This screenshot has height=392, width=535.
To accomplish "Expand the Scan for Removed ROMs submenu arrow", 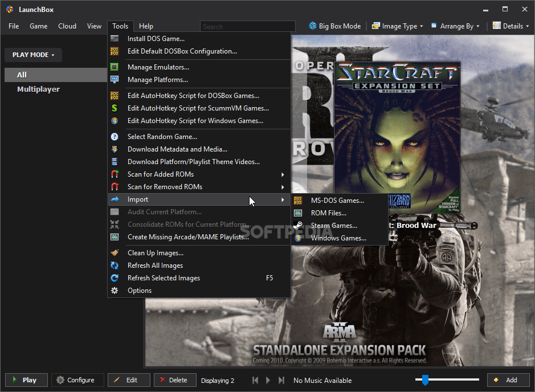I will point(283,187).
